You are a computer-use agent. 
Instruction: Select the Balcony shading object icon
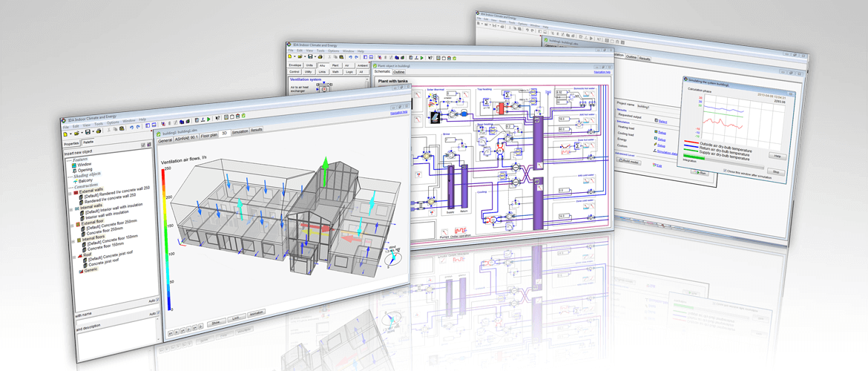[x=75, y=180]
